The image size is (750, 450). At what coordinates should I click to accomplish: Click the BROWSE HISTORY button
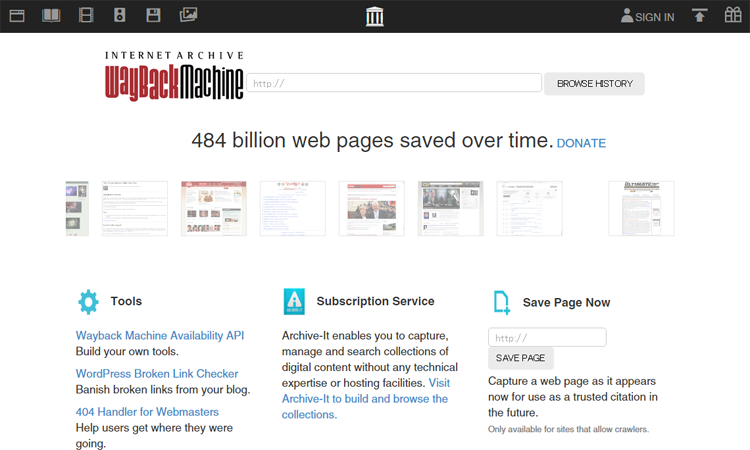594,84
